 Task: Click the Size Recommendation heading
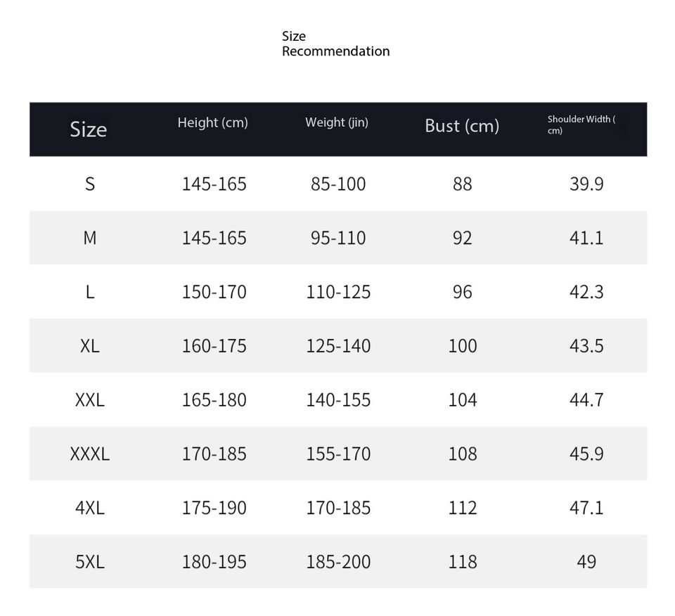point(335,44)
